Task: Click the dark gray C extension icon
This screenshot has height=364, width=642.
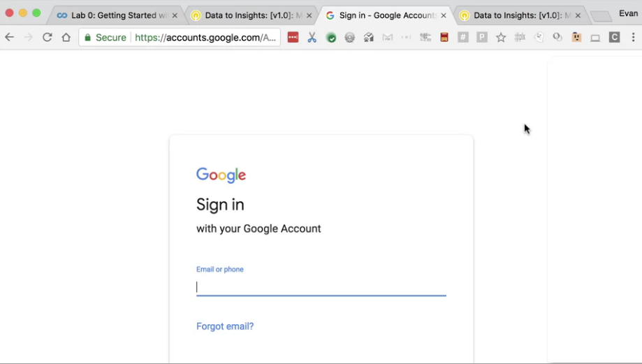Action: (614, 37)
